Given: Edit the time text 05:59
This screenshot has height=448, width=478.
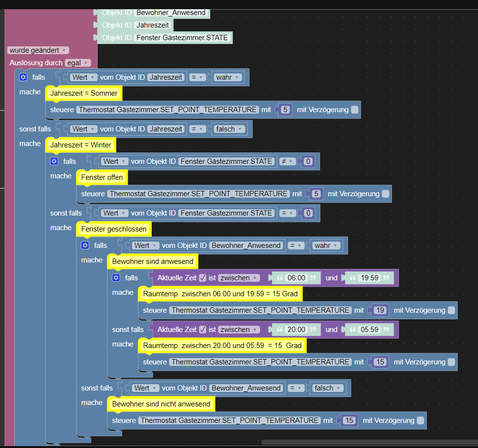Looking at the screenshot, I should (369, 330).
